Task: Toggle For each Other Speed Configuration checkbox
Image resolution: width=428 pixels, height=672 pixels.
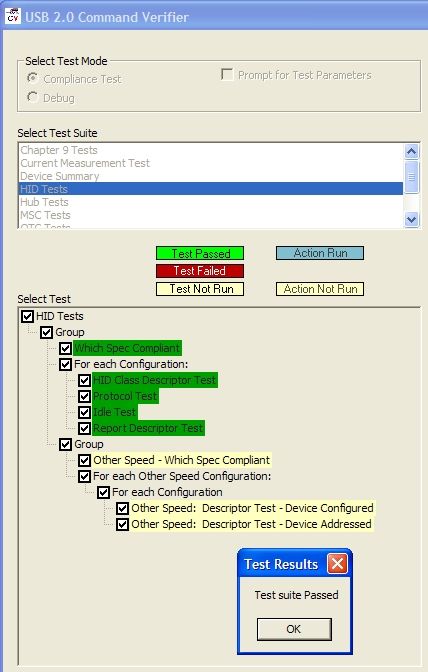Action: click(84, 476)
